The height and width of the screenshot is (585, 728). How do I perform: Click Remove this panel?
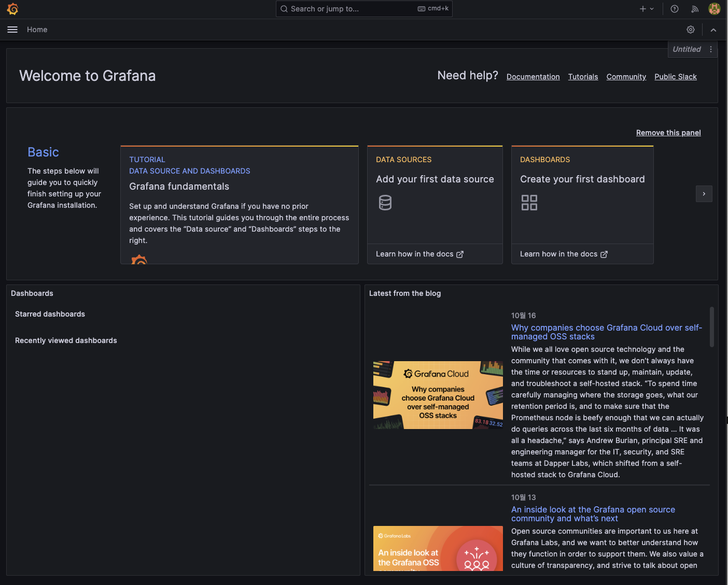point(668,133)
